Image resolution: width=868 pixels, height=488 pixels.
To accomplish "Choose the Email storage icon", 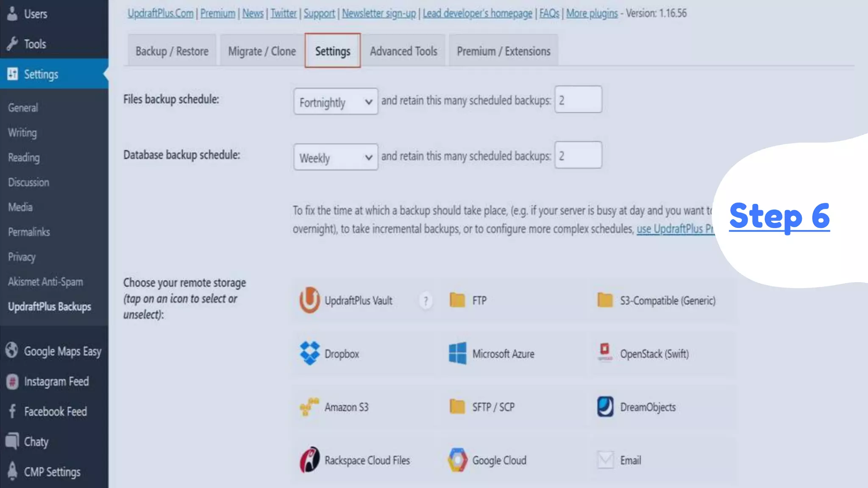I will coord(605,460).
